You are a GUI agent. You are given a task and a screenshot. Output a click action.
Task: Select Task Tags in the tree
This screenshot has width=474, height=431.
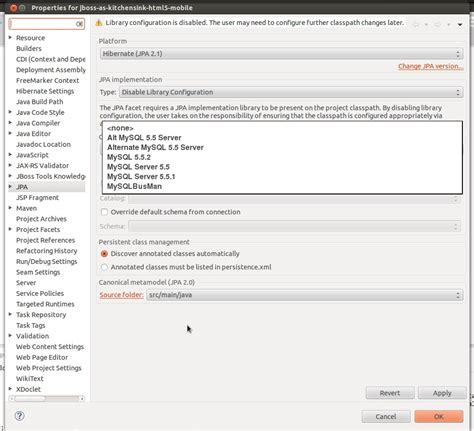point(31,325)
